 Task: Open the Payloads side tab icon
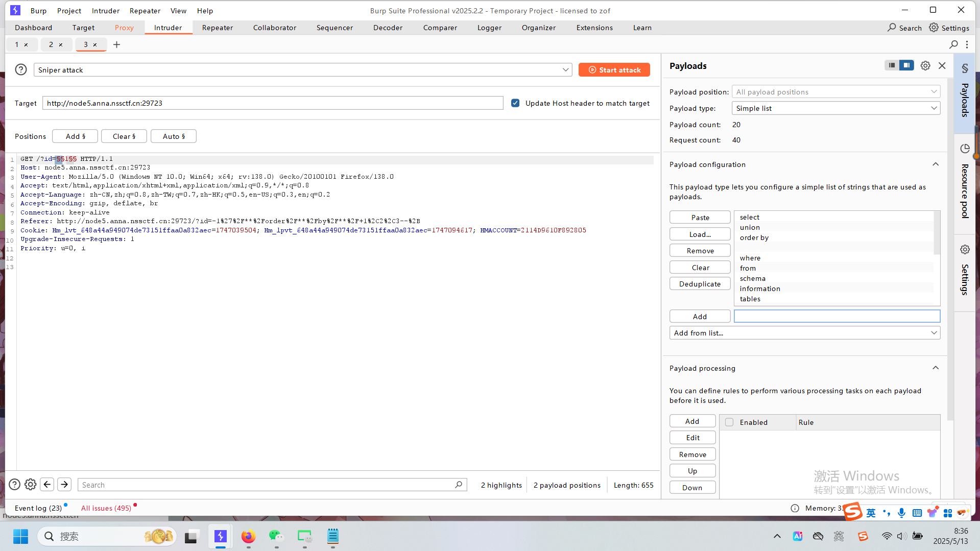pyautogui.click(x=965, y=68)
